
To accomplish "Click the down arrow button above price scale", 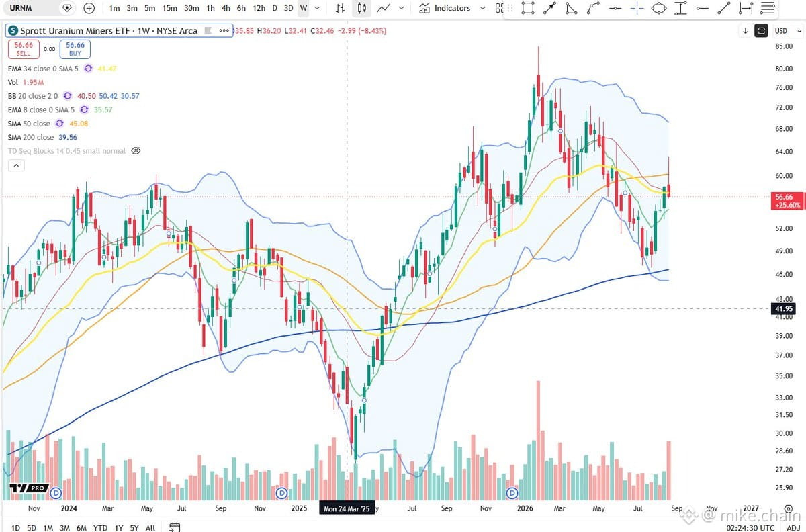I will (746, 31).
